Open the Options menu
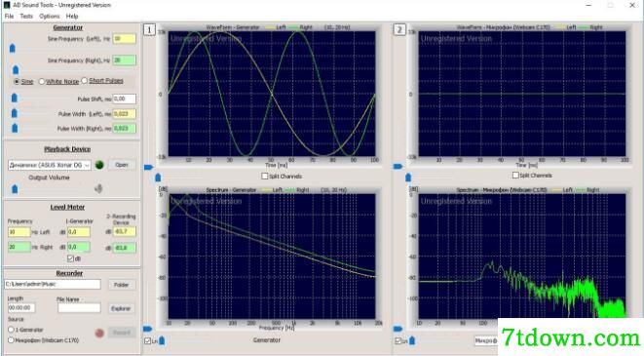Viewport: 644px width, 356px height. click(x=50, y=16)
